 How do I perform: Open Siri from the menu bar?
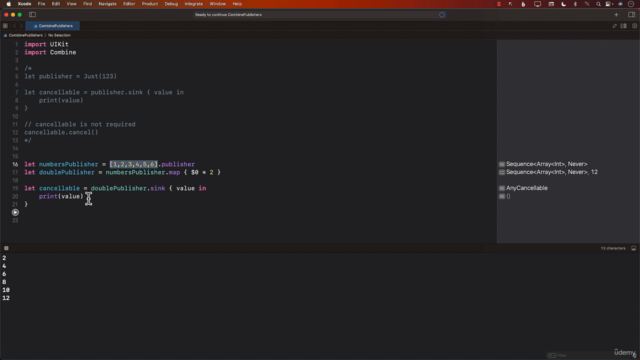[x=620, y=4]
